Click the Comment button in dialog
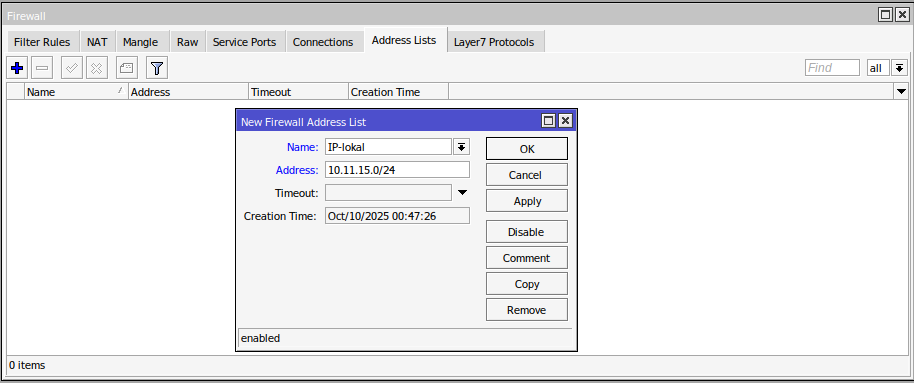Screen dimensions: 914x383 (x=527, y=258)
